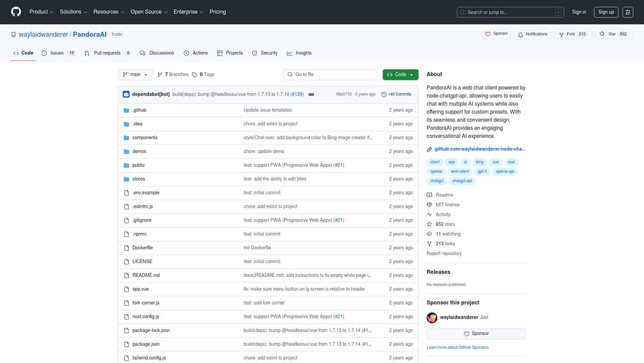
Task: Open the PandoraAI repository link
Action: pyautogui.click(x=89, y=35)
